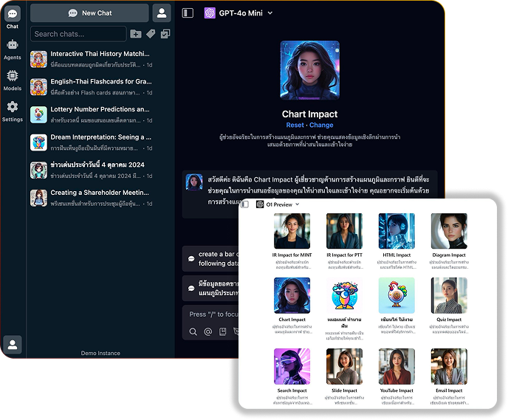This screenshot has height=420, width=508.
Task: Expand the O1 Preview model dropdown
Action: point(298,204)
